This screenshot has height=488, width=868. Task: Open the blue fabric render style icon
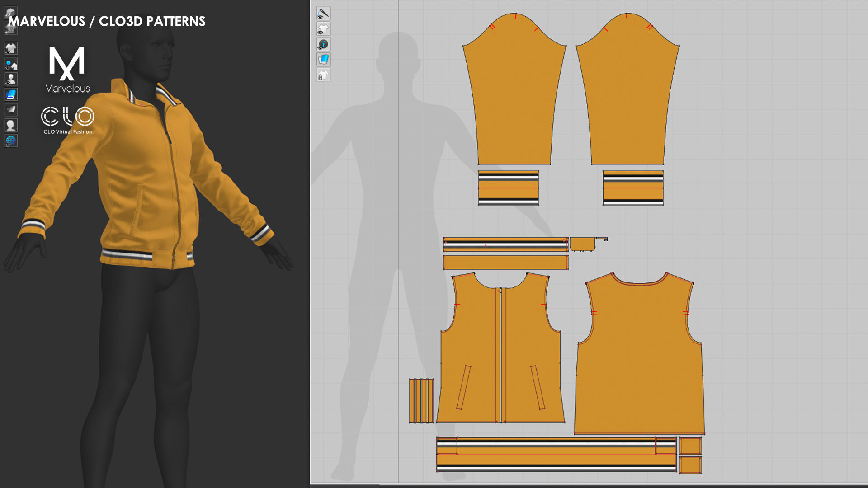click(11, 94)
